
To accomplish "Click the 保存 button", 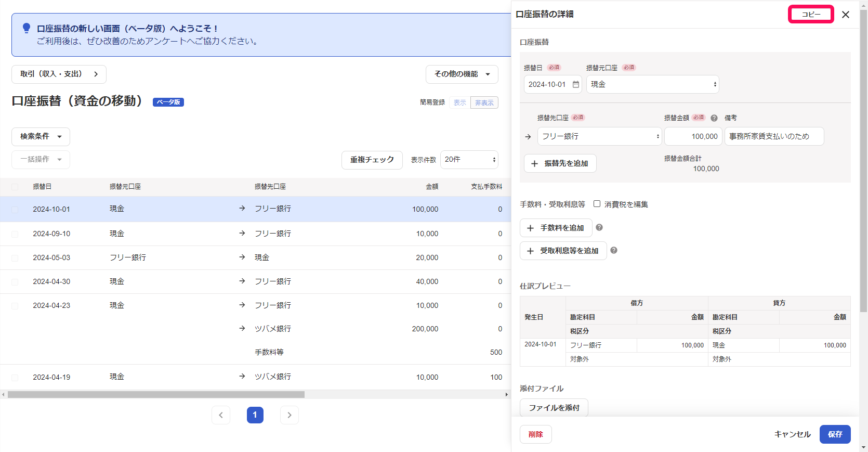I will click(x=835, y=434).
